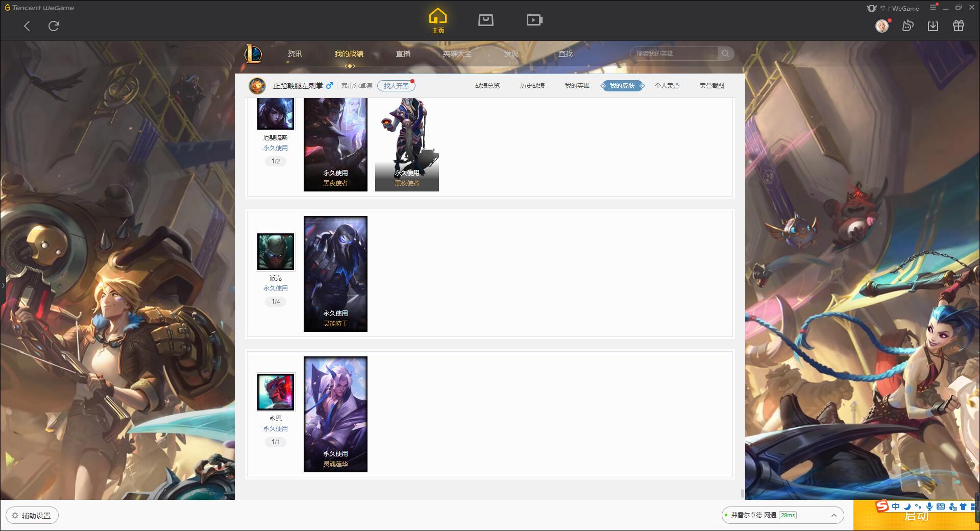The height and width of the screenshot is (531, 980).
Task: Open the 我的英雄 section
Action: [577, 86]
